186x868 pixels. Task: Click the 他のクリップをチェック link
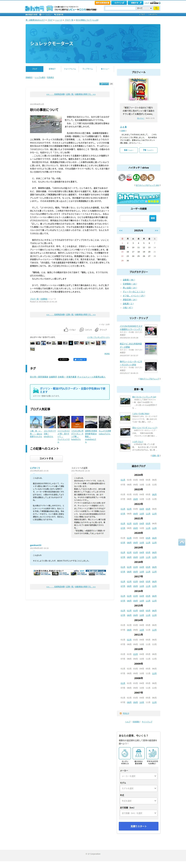coord(149,378)
